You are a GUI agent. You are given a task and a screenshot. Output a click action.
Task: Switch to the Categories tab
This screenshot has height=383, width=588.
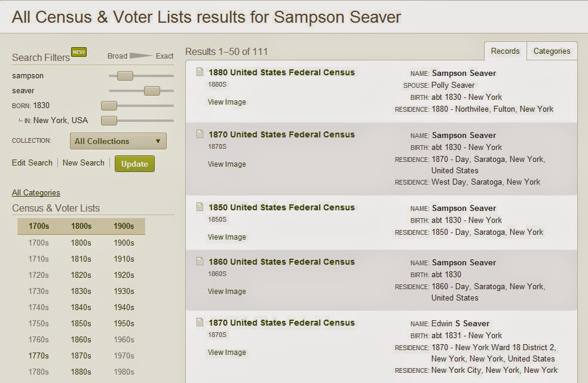coord(552,51)
